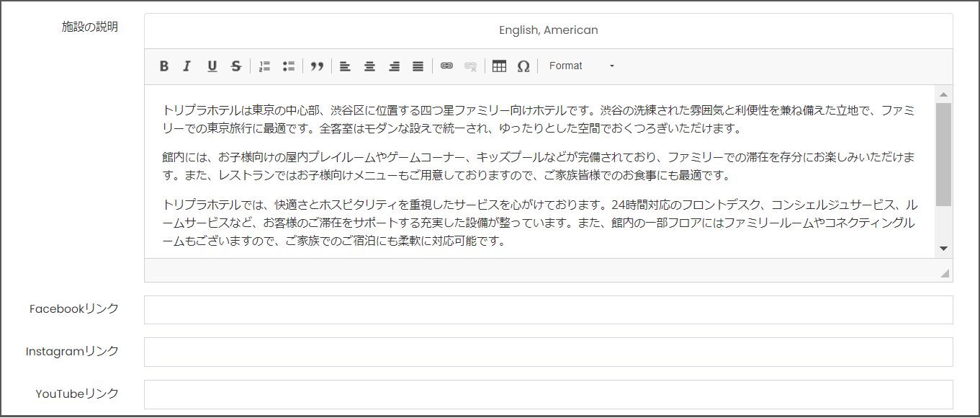The image size is (980, 418).
Task: Click the editor scrollbar down arrow
Action: [943, 249]
